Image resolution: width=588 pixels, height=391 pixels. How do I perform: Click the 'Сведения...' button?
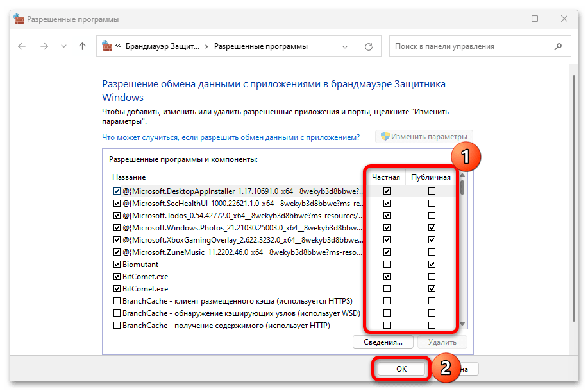click(383, 342)
